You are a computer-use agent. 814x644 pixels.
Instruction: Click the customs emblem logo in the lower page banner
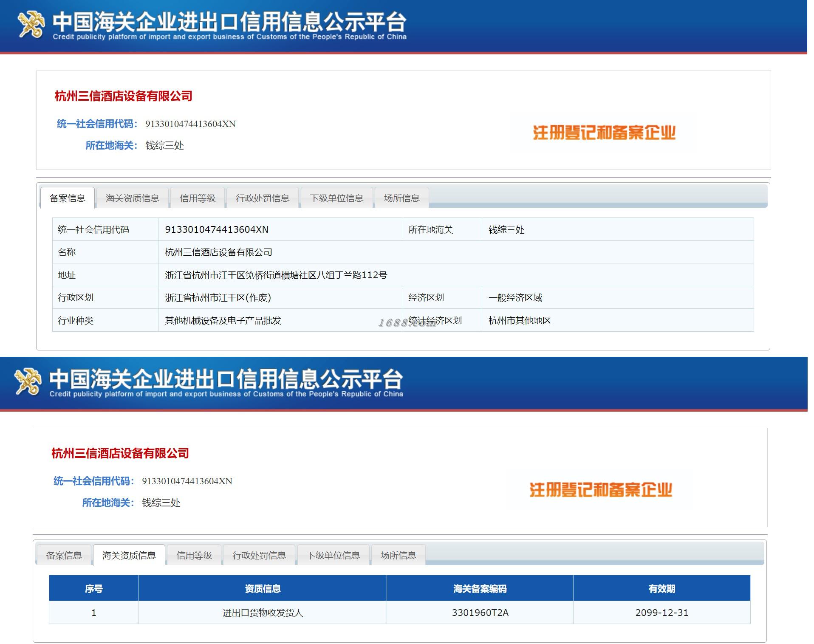[28, 381]
